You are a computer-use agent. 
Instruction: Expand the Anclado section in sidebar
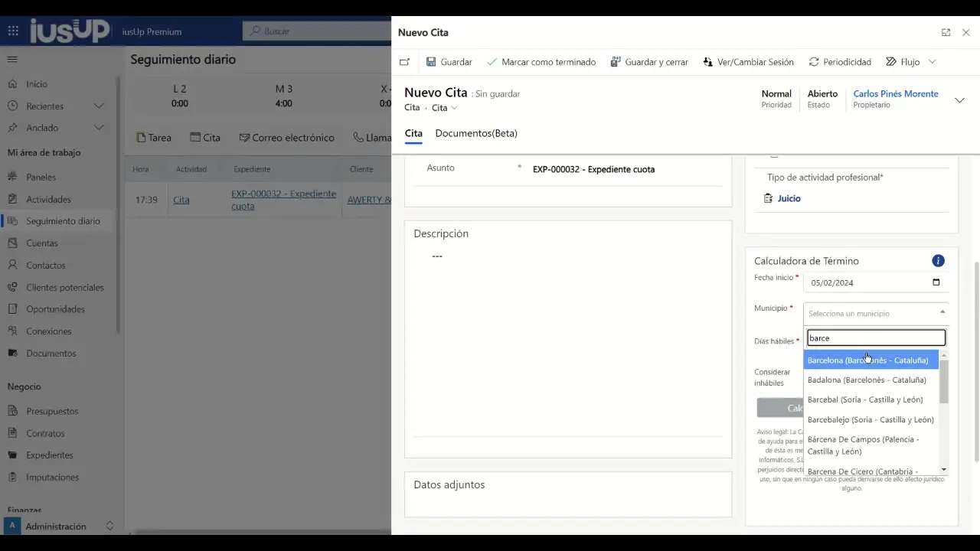[99, 128]
